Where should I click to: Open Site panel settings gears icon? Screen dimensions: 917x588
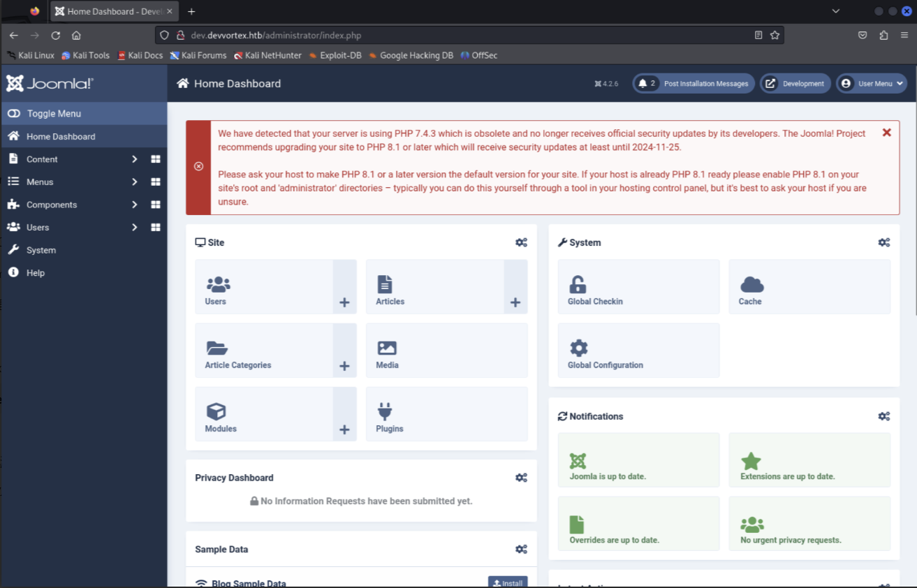521,242
